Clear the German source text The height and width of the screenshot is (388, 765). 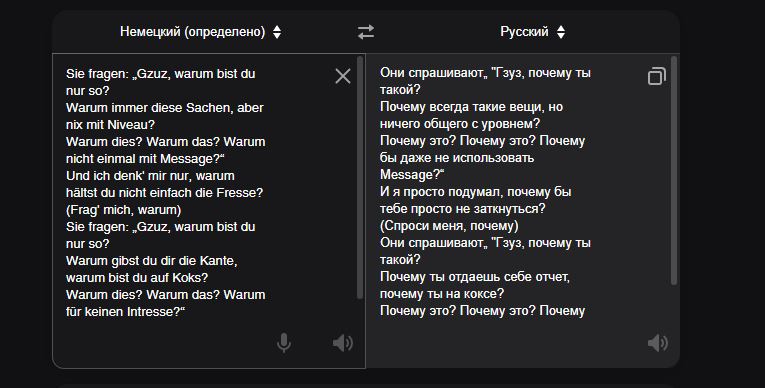point(343,76)
